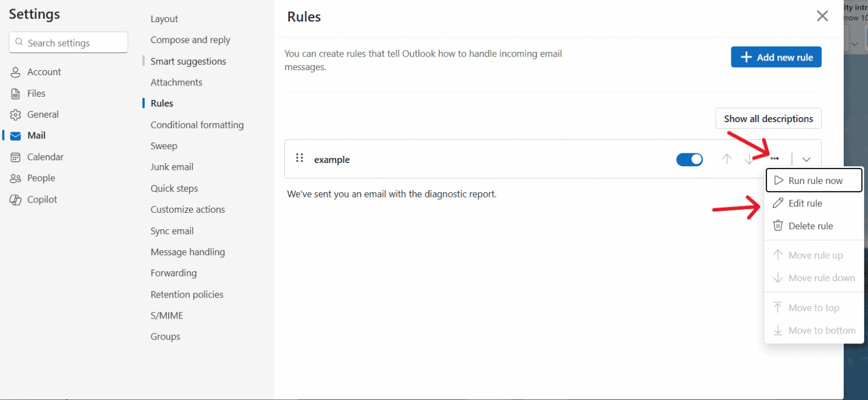The image size is (868, 400).
Task: Open Calendar settings
Action: coord(44,157)
